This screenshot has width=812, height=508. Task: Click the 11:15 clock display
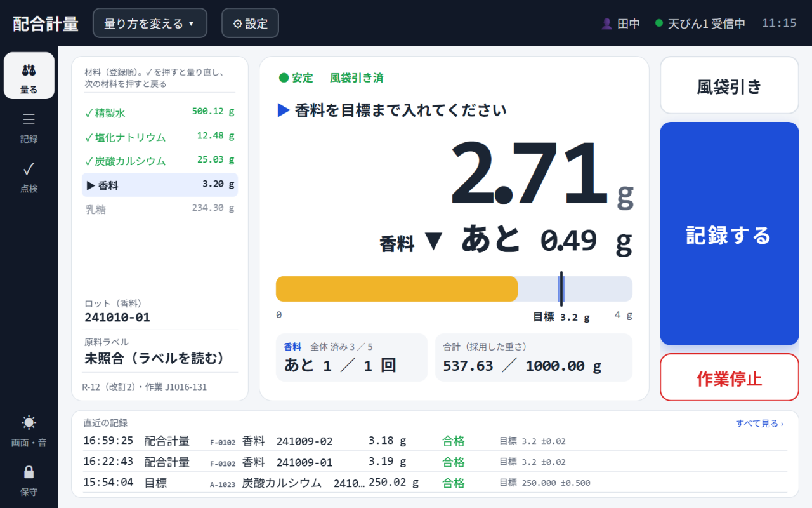(779, 23)
